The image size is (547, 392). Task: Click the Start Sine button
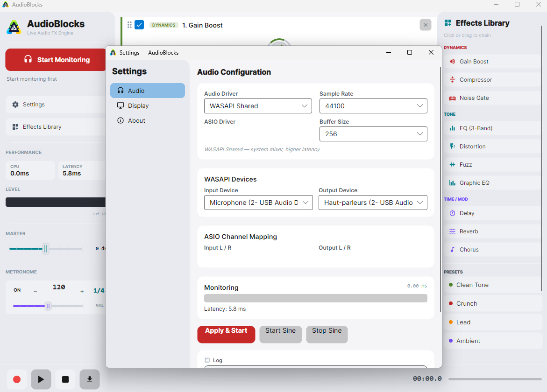280,334
